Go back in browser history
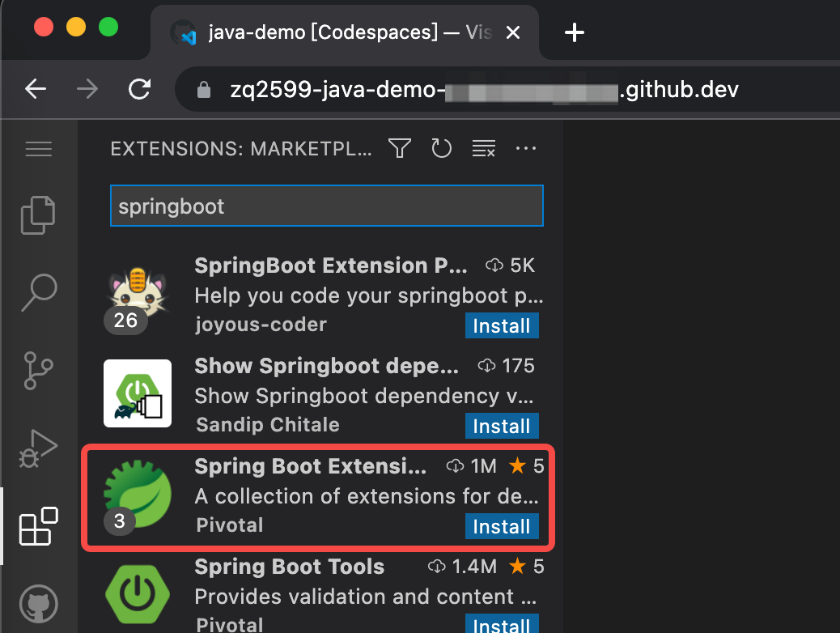840x633 pixels. pyautogui.click(x=36, y=88)
